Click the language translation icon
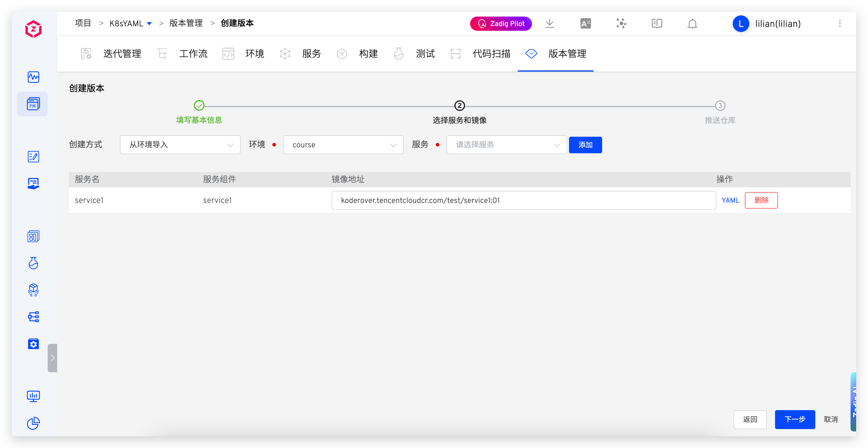Image resolution: width=868 pixels, height=448 pixels. coord(585,24)
